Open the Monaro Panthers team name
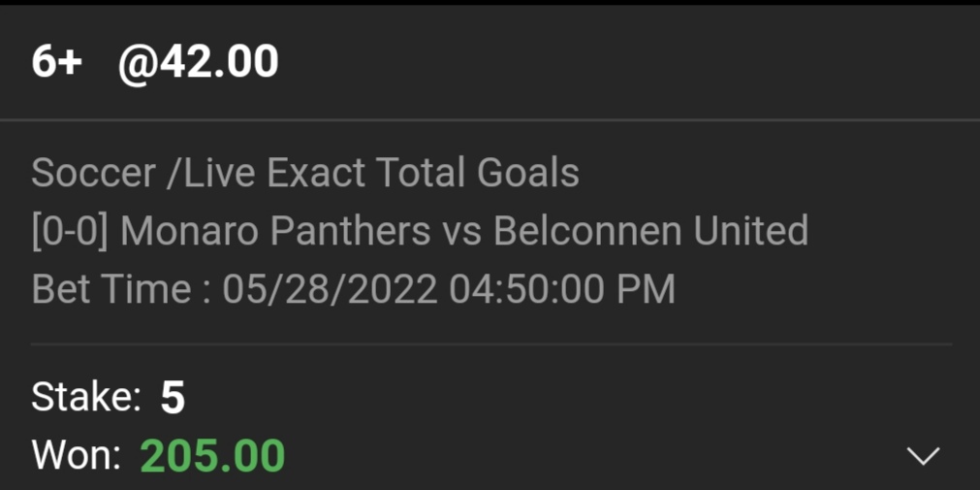This screenshot has width=980, height=490. [x=275, y=232]
